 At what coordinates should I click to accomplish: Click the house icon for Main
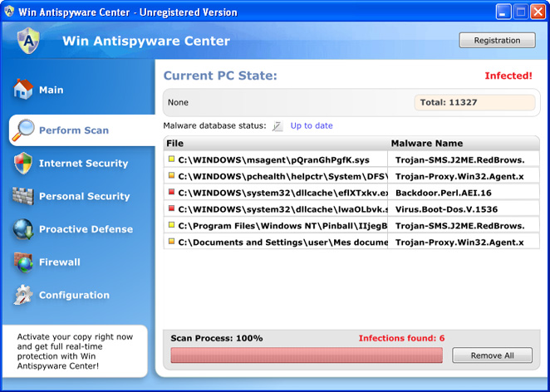[x=23, y=90]
